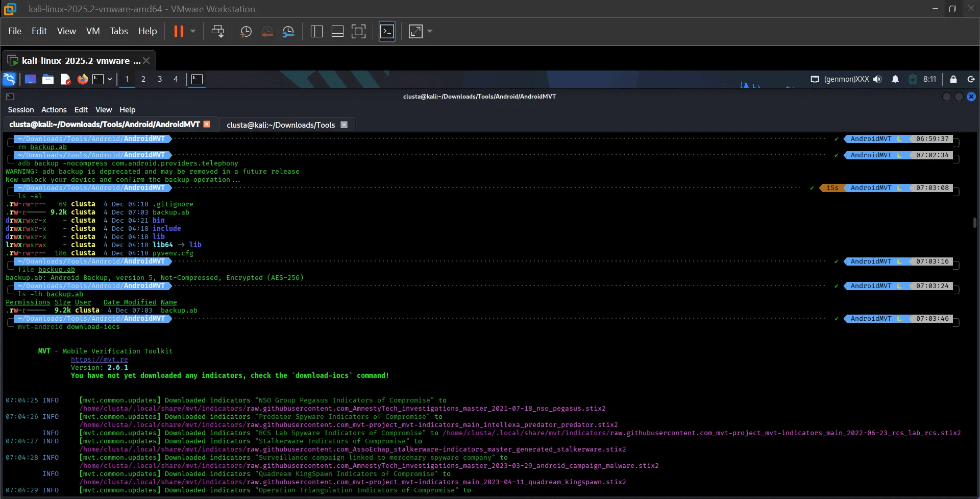Enter VMware full screen mode
This screenshot has width=980, height=499.
click(358, 32)
